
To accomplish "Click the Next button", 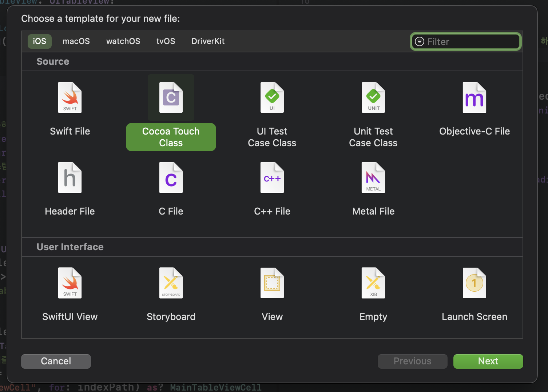I will tap(488, 361).
